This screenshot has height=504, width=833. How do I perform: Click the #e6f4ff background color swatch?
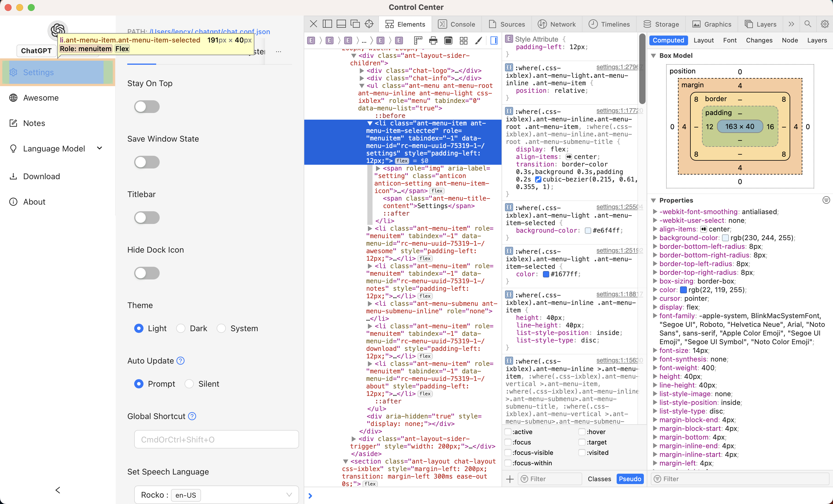click(x=588, y=230)
